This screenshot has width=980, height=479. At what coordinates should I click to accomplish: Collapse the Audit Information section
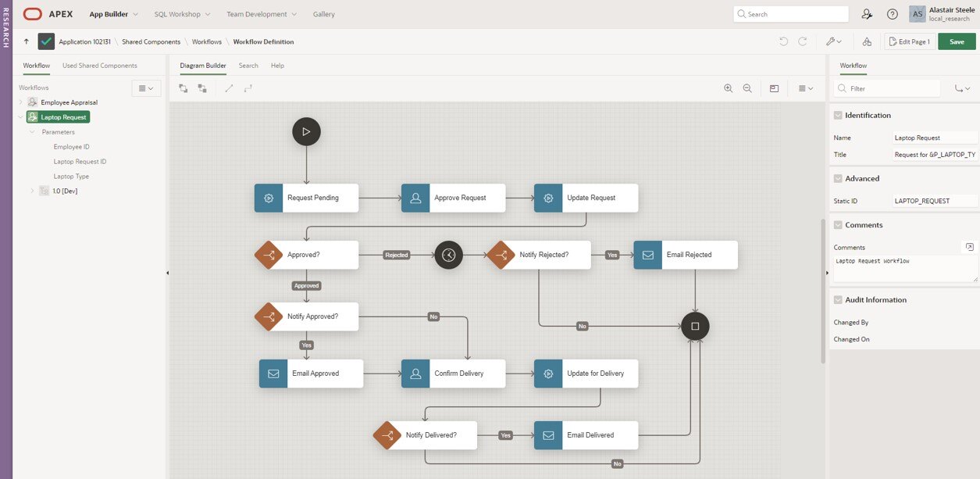pyautogui.click(x=838, y=299)
